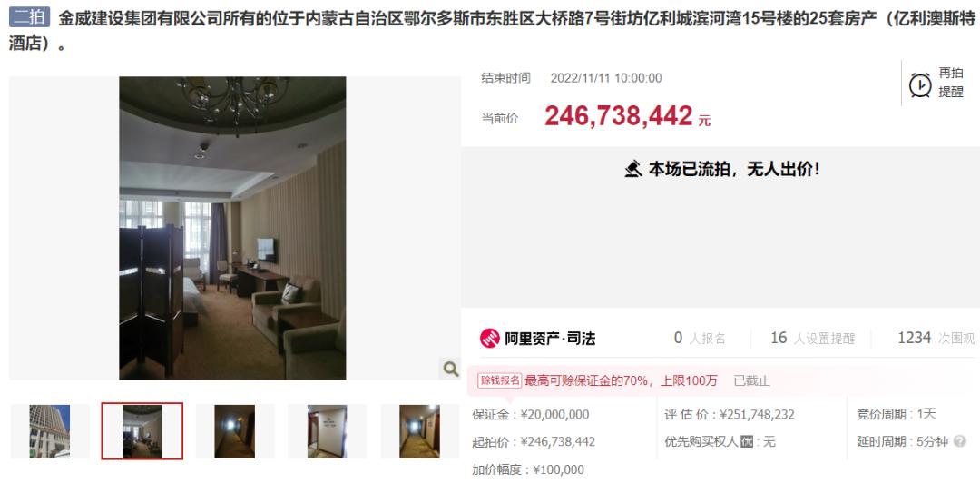Click the 1234 次围观 view counter

click(x=936, y=339)
